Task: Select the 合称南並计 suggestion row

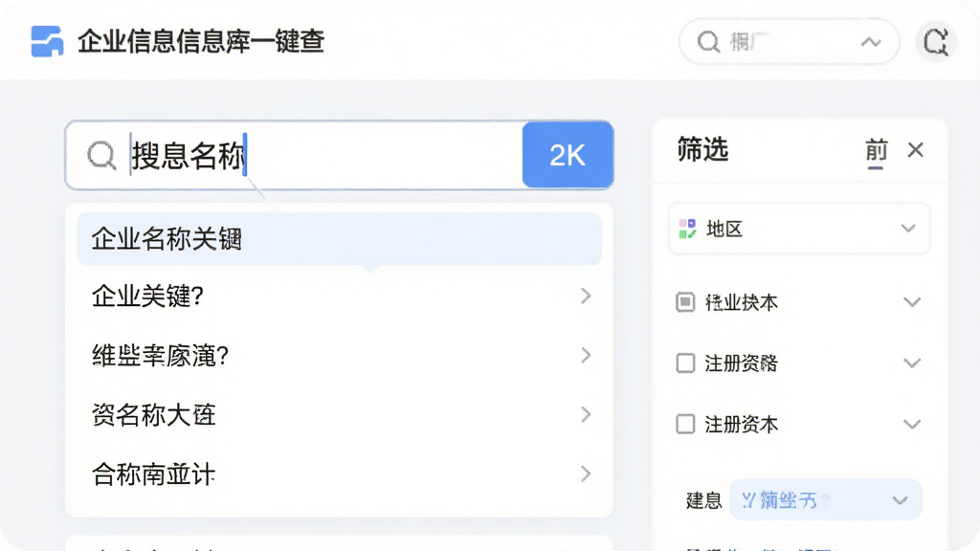Action: 340,474
